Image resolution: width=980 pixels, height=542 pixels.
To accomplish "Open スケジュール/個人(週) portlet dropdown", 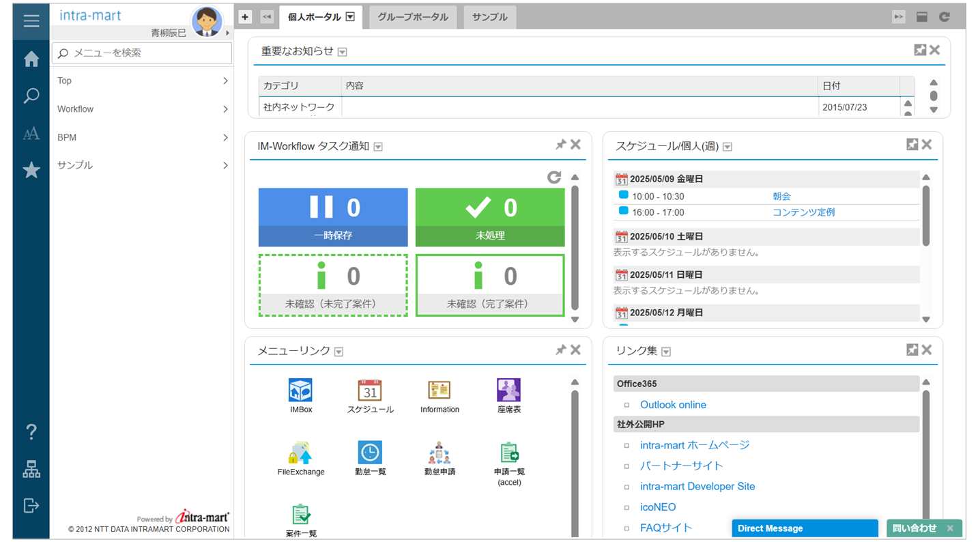I will (727, 147).
